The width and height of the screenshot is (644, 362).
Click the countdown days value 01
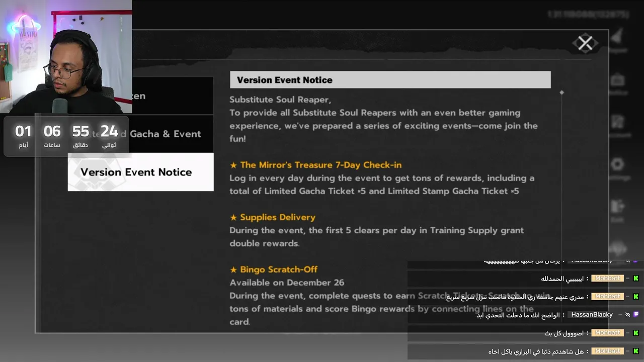(x=23, y=132)
